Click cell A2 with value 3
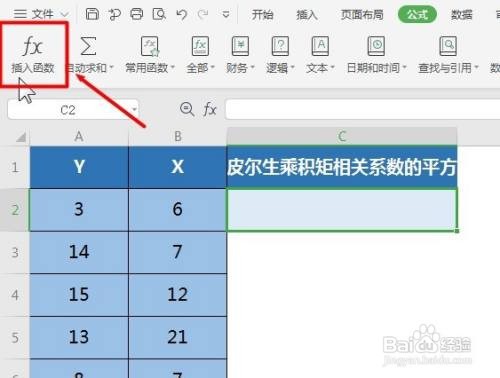 [x=79, y=210]
